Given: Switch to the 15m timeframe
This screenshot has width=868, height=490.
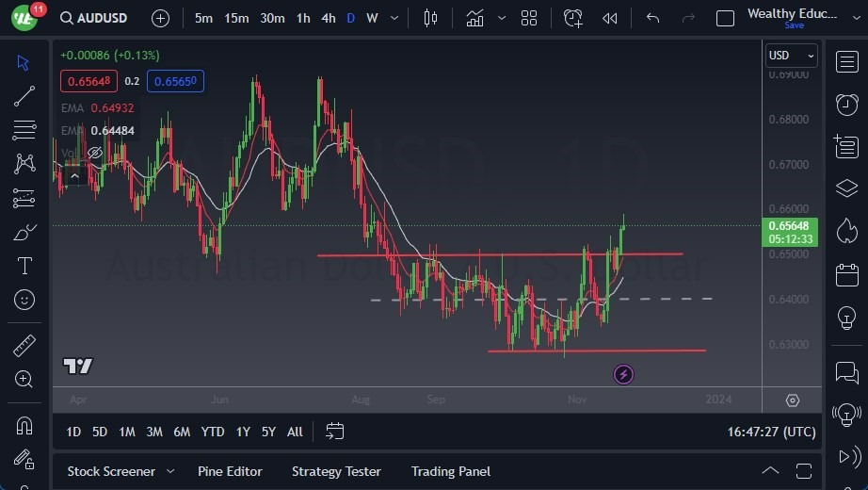Looking at the screenshot, I should click(236, 18).
